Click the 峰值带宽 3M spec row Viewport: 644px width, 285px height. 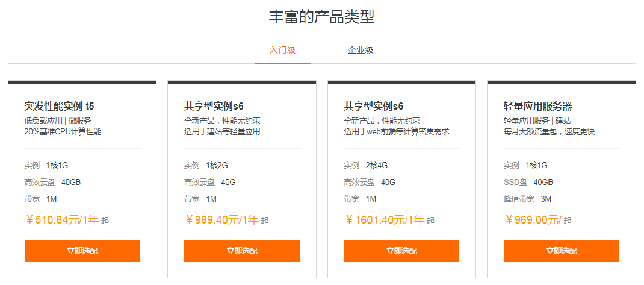(x=527, y=199)
